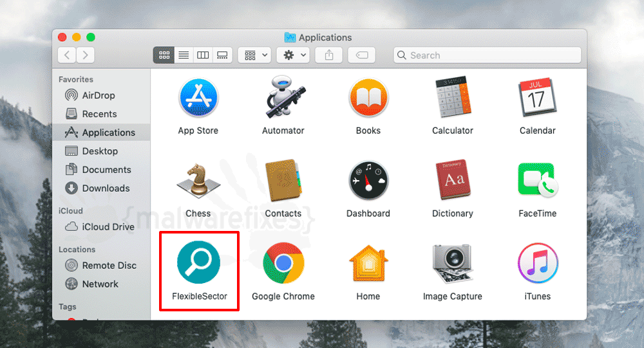Click the Edit Tags toolbar button
This screenshot has height=348, width=644.
tap(362, 55)
